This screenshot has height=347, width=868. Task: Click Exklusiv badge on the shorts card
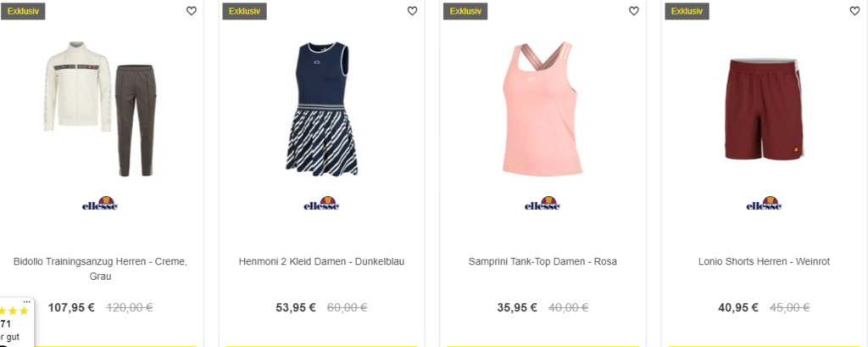coord(687,11)
